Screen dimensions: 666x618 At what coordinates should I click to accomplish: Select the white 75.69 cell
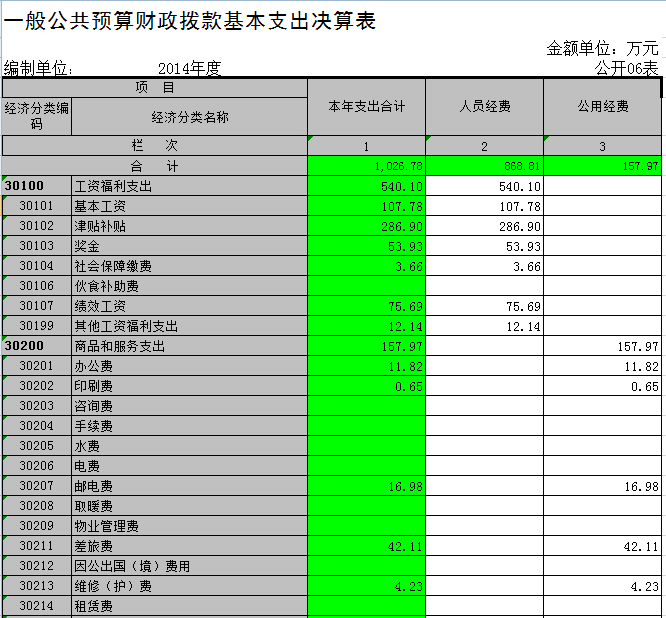pyautogui.click(x=484, y=306)
